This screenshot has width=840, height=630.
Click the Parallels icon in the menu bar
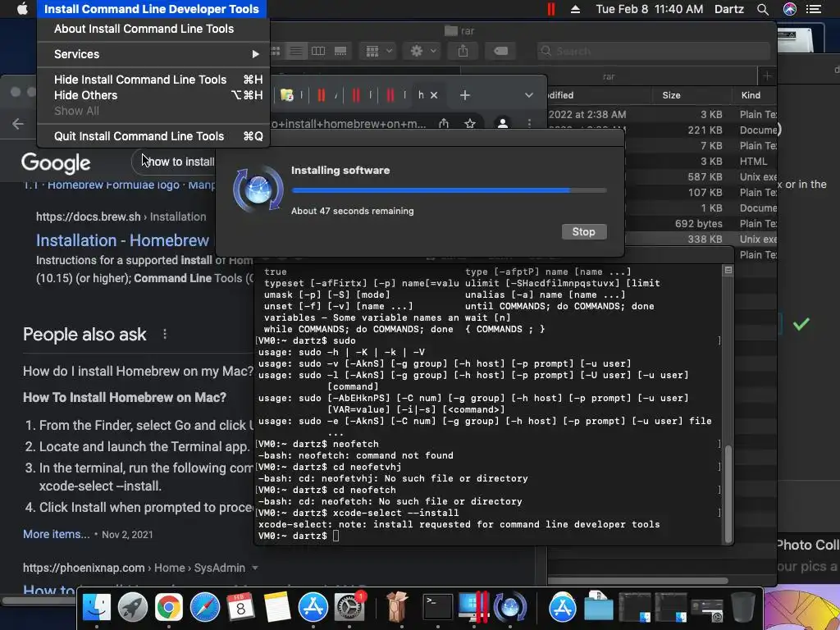550,9
